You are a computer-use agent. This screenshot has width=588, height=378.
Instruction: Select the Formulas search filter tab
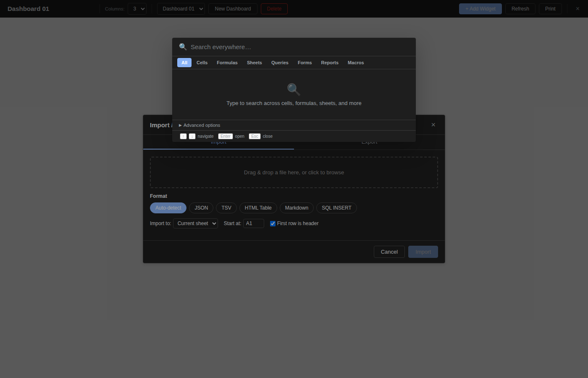pos(227,63)
